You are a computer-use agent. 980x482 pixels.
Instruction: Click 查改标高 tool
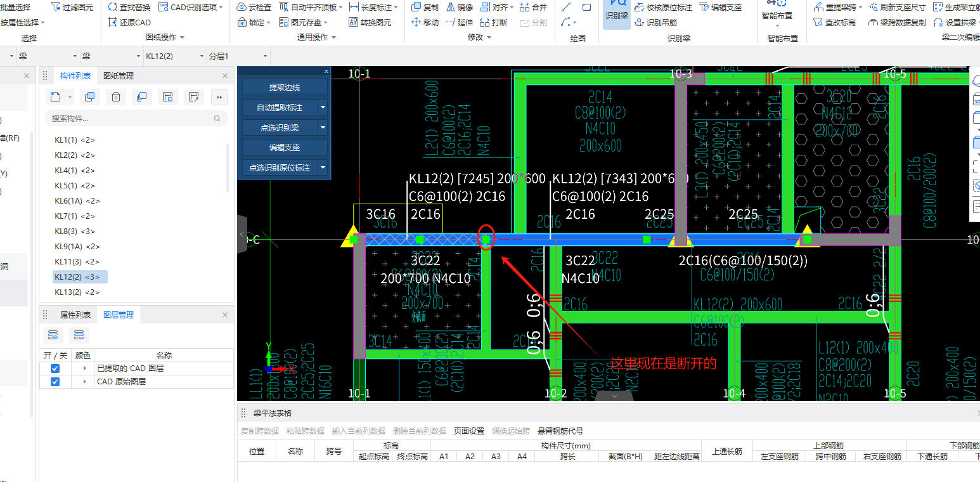pos(834,22)
